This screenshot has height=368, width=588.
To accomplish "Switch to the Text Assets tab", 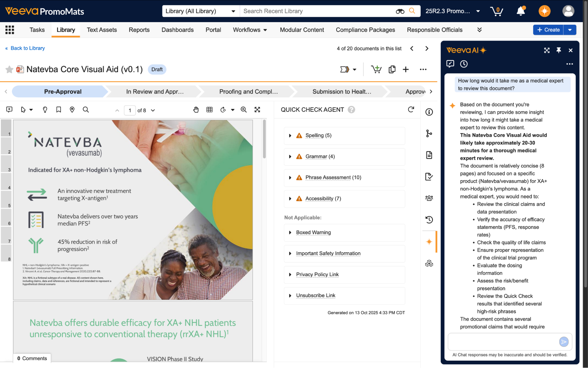I will click(x=102, y=30).
